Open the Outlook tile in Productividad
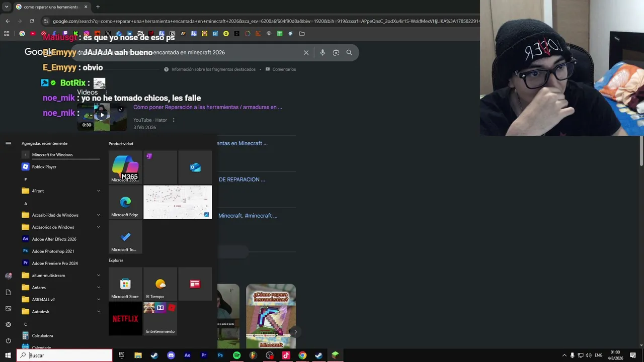644x362 pixels. click(195, 167)
